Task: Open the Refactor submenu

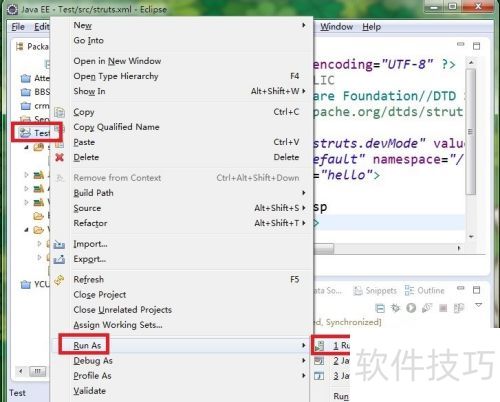Action: pos(182,223)
